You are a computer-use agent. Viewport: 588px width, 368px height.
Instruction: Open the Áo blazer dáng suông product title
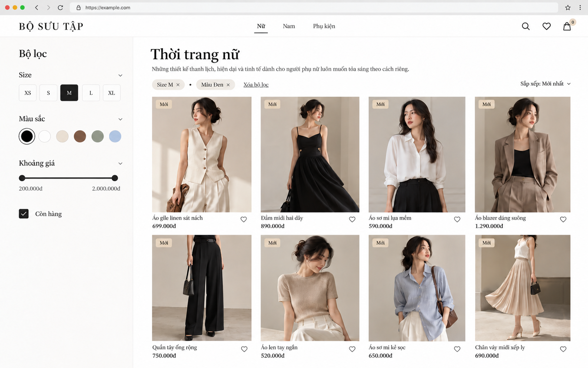pyautogui.click(x=501, y=218)
